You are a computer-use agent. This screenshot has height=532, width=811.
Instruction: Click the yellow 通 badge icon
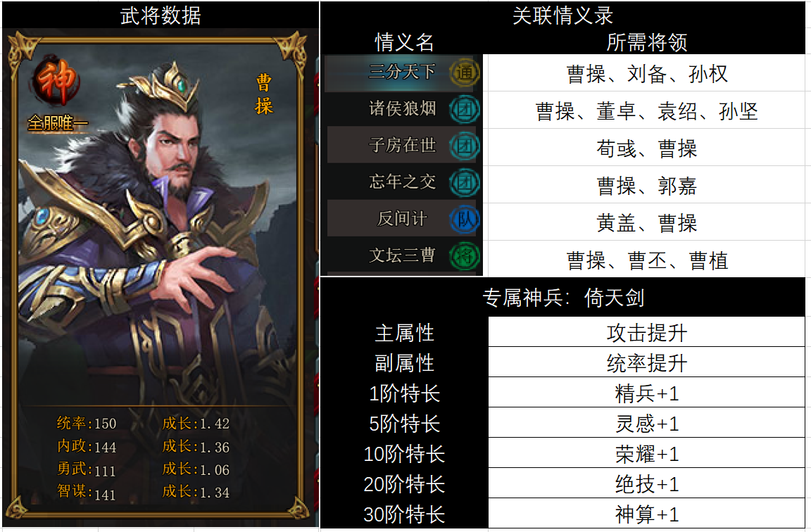click(464, 72)
